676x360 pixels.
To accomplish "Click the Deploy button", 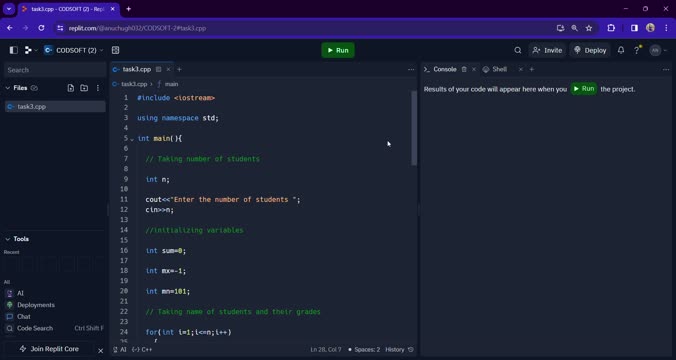I will click(x=589, y=50).
